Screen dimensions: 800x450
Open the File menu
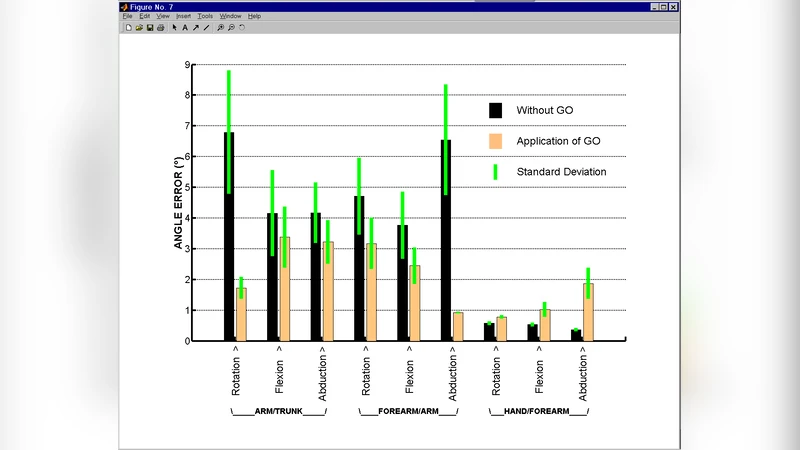[128, 16]
